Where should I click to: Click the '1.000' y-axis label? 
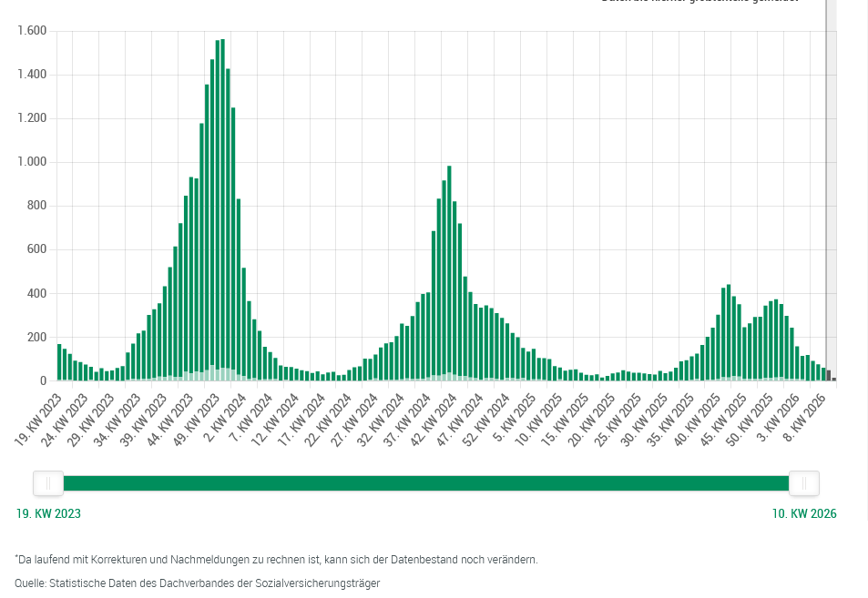[x=32, y=162]
